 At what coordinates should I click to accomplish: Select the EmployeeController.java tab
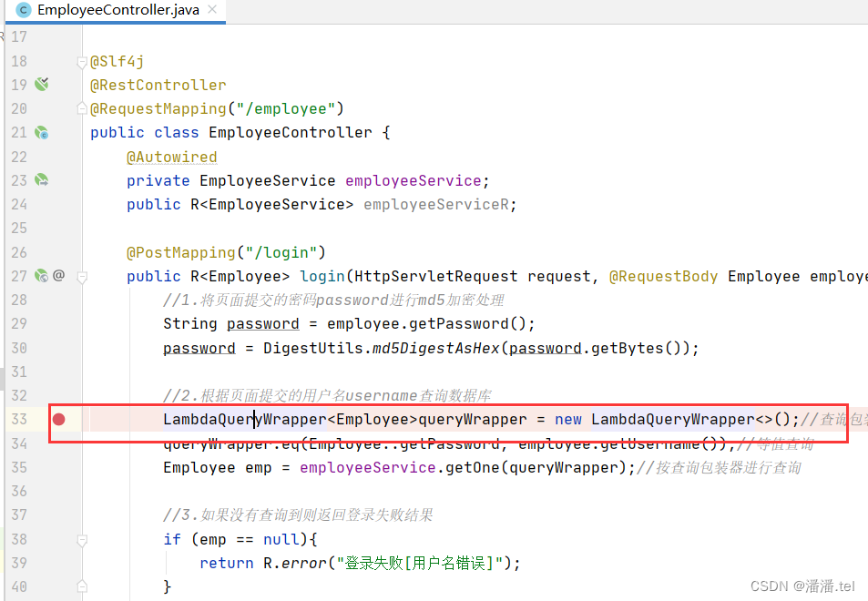(116, 10)
